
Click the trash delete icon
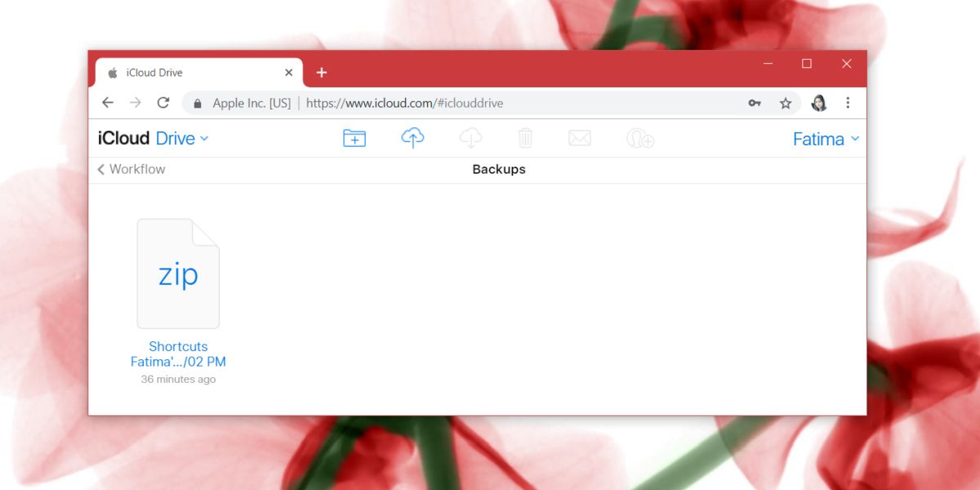tap(525, 138)
